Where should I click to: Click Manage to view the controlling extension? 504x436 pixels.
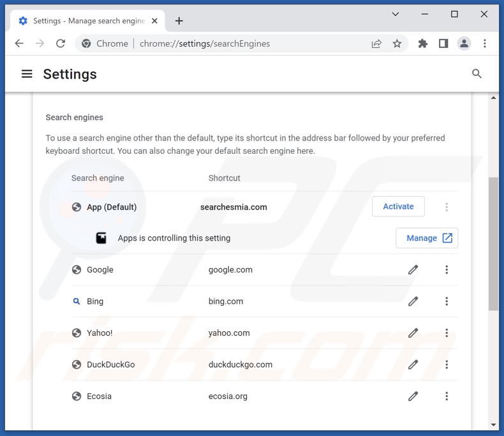click(427, 238)
